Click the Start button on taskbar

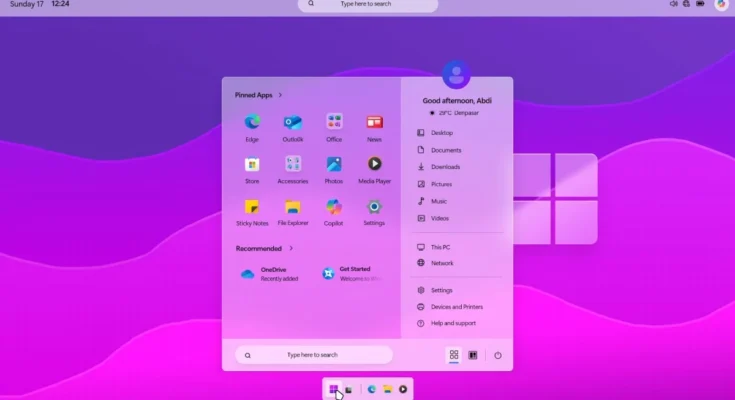[x=334, y=389]
